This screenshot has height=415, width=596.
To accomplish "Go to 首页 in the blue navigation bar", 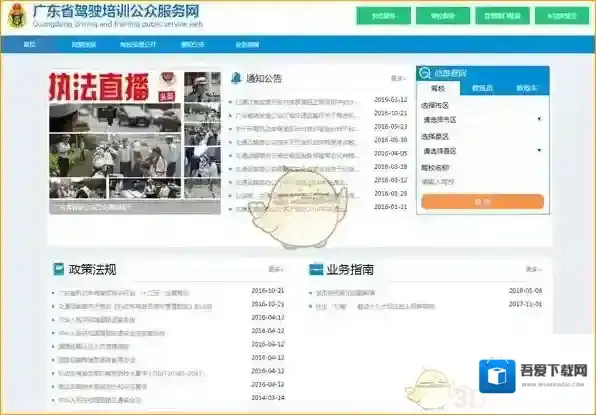I will [29, 44].
